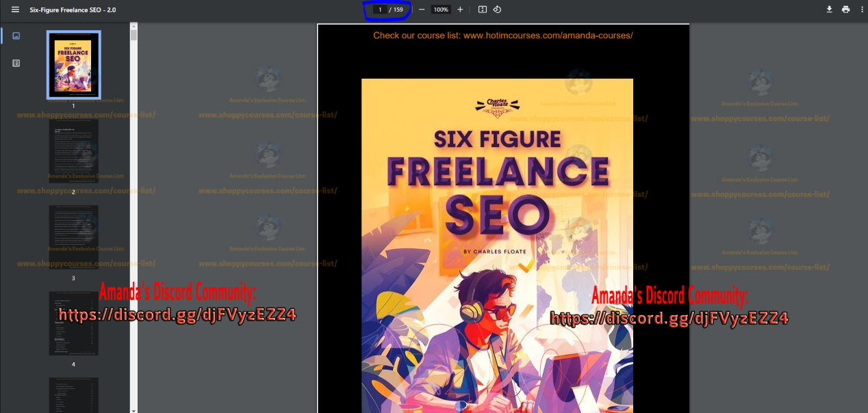Click the zoom in plus icon

460,10
